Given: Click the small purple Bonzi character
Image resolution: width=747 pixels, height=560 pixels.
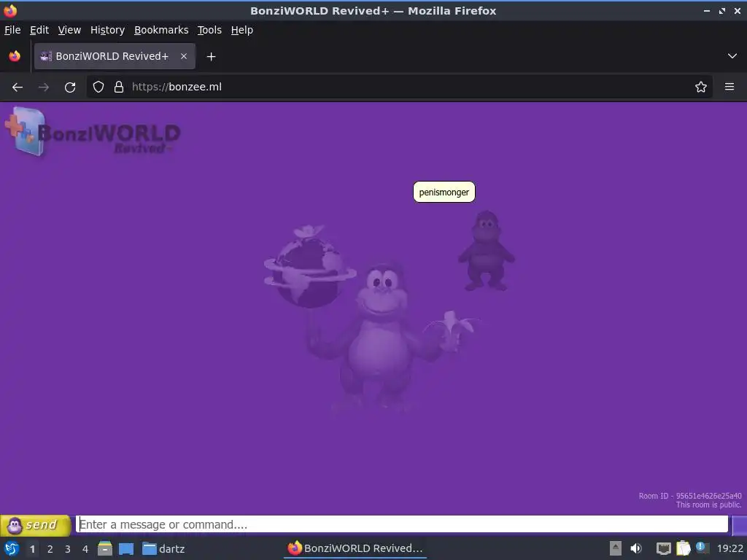Looking at the screenshot, I should click(x=486, y=251).
